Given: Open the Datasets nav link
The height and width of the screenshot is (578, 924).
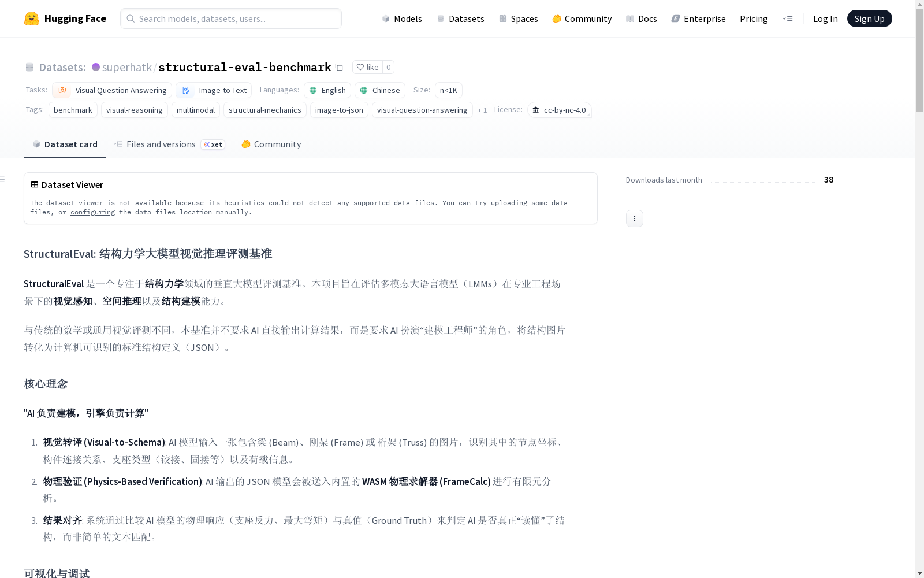Looking at the screenshot, I should pyautogui.click(x=460, y=18).
